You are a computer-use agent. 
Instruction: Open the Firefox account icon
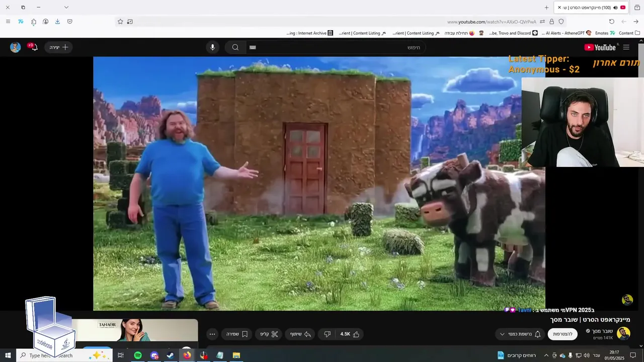pos(45,22)
